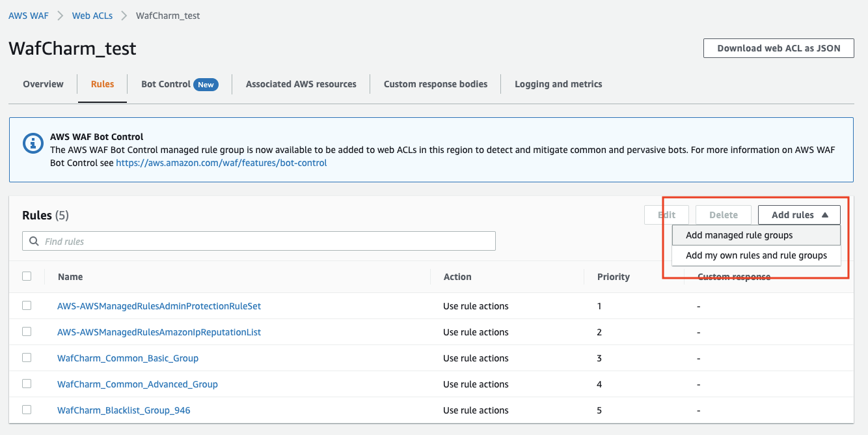
Task: Click the breadcrumb chevron after AWS WAF
Action: click(x=60, y=16)
